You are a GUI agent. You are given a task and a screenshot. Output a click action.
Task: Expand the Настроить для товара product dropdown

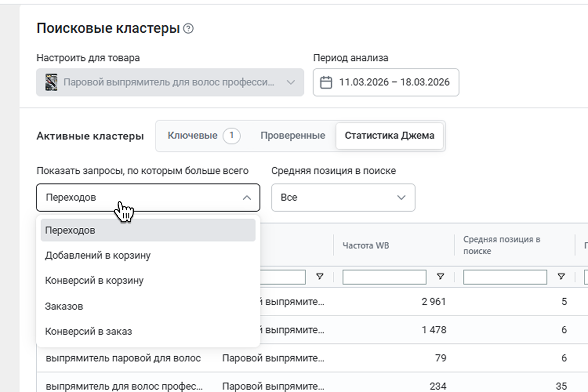click(290, 82)
